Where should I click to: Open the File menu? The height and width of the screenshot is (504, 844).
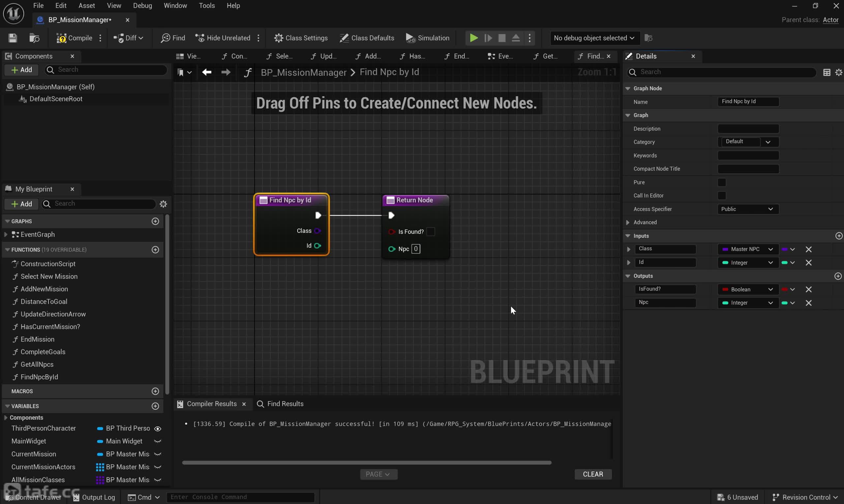coord(38,5)
